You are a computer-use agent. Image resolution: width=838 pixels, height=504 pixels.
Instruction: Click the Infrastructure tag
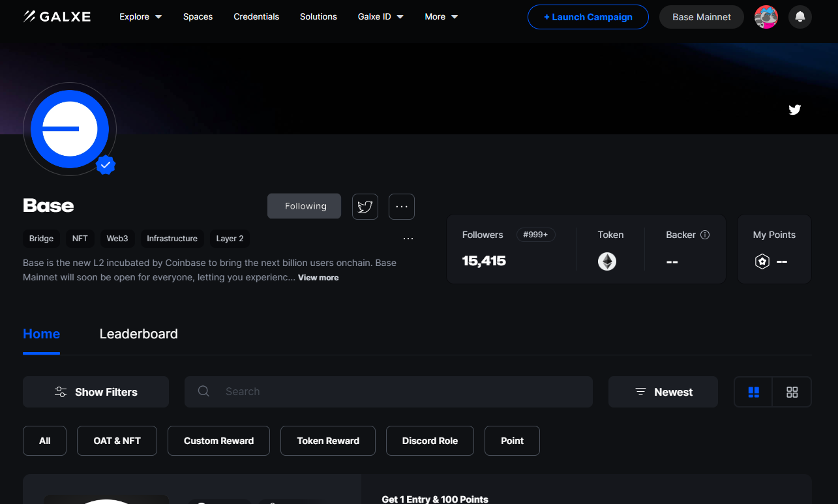point(172,239)
